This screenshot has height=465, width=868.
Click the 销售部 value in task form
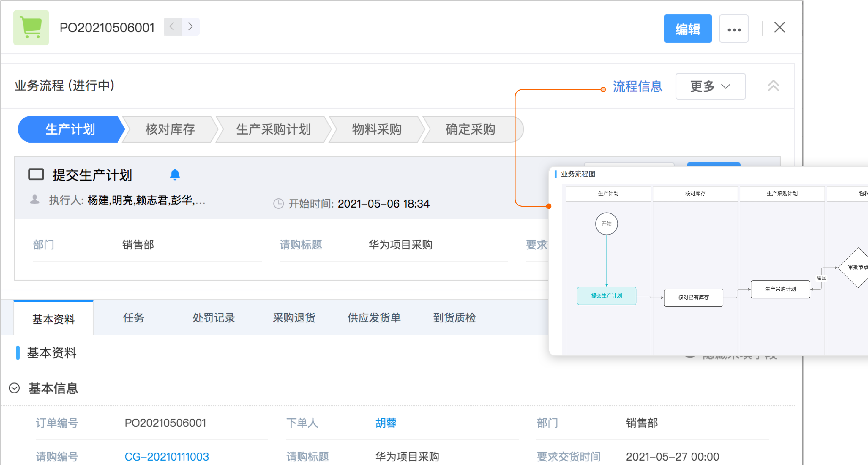point(138,244)
